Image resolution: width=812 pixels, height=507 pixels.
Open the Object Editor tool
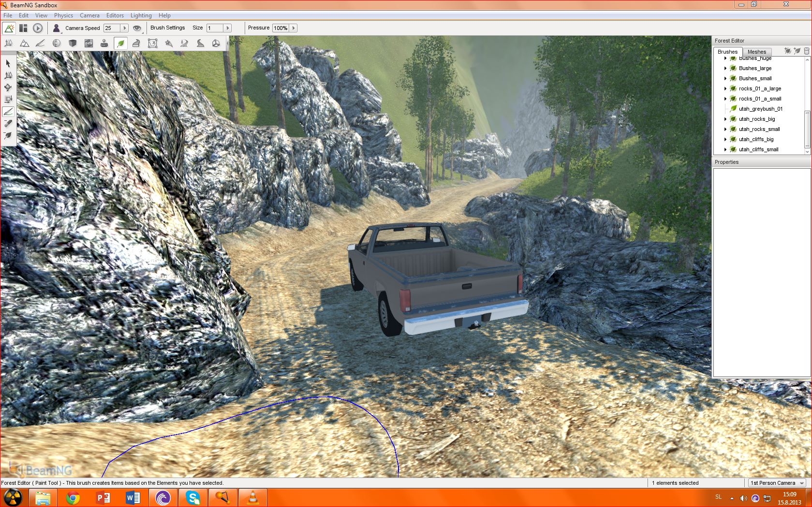tap(8, 43)
